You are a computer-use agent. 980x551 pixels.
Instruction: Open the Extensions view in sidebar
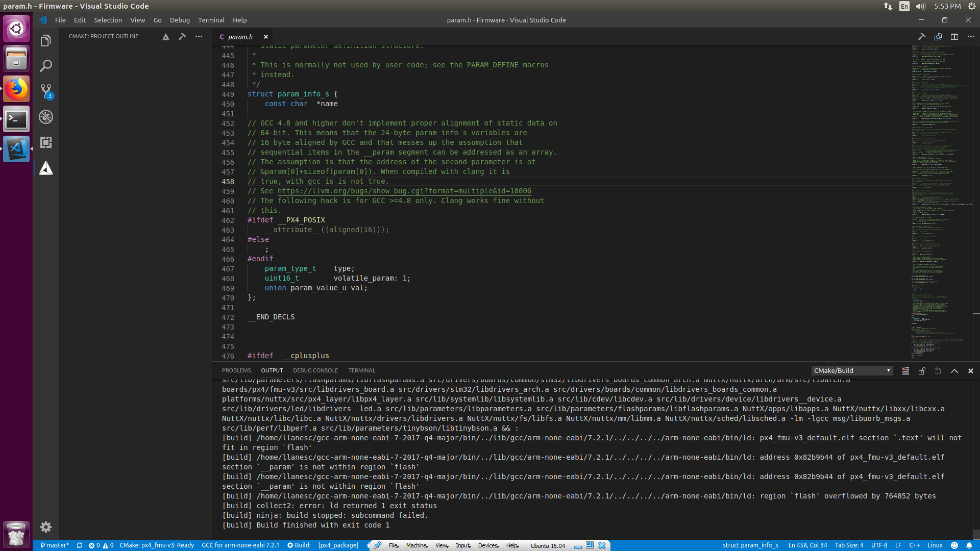46,142
